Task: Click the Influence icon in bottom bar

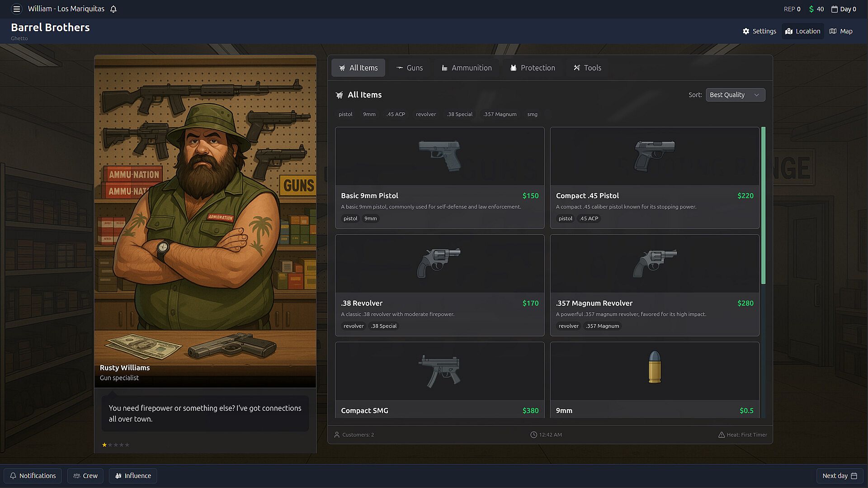Action: point(118,476)
